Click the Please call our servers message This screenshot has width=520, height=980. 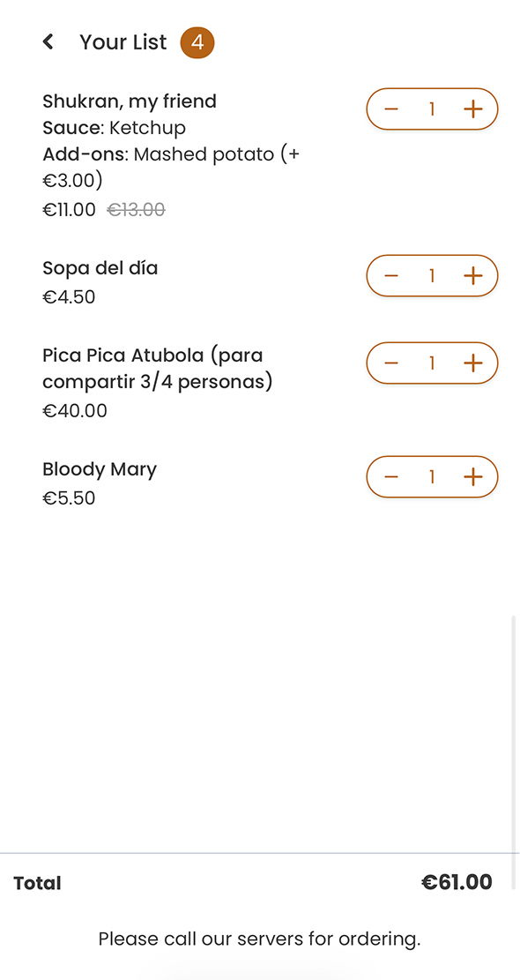260,939
